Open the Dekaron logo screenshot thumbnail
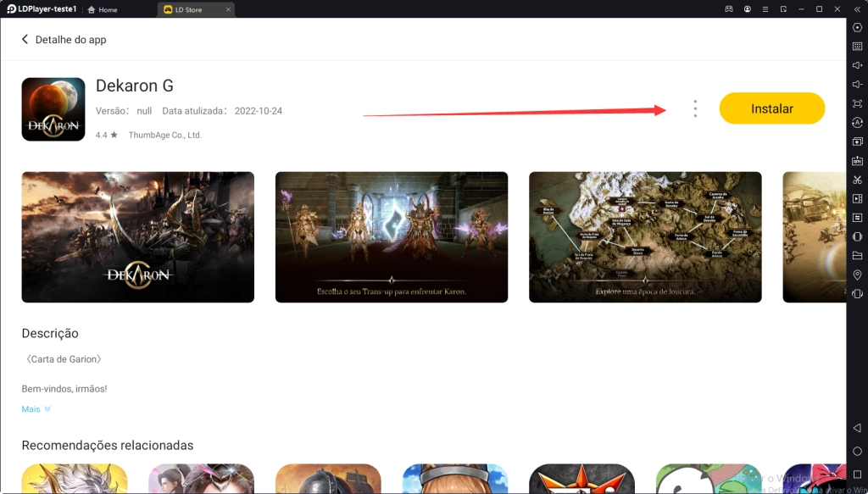This screenshot has height=494, width=868. click(x=137, y=237)
